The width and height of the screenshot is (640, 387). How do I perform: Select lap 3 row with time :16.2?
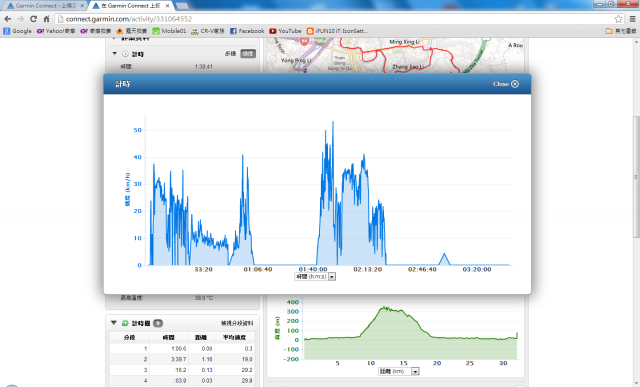click(x=182, y=370)
